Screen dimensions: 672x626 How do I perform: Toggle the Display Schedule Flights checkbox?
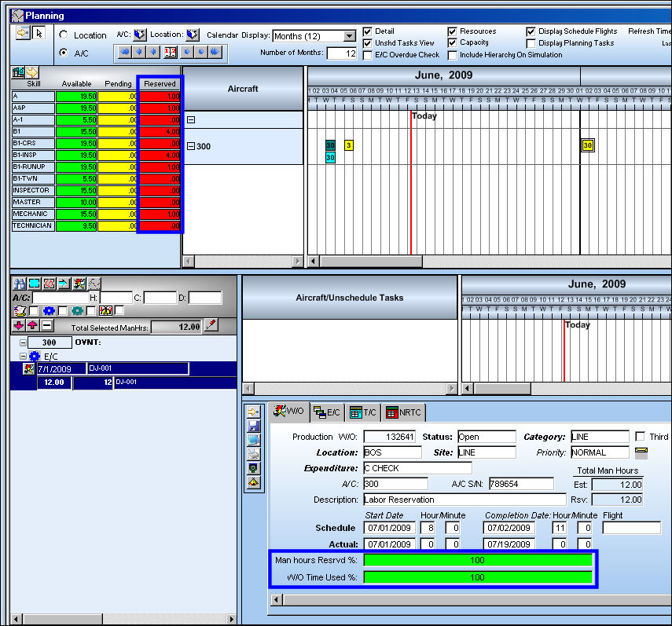tap(531, 31)
